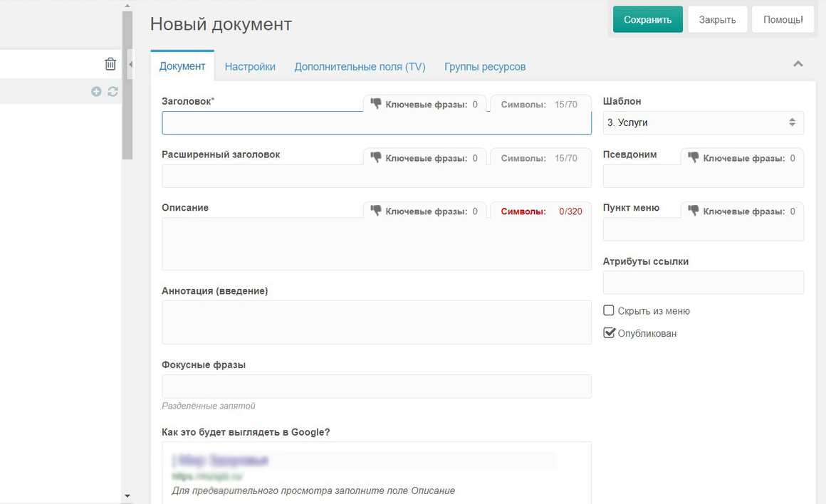Open the Дополнительные поля (TV) tab
Screen dimensions: 826x504
click(x=360, y=67)
